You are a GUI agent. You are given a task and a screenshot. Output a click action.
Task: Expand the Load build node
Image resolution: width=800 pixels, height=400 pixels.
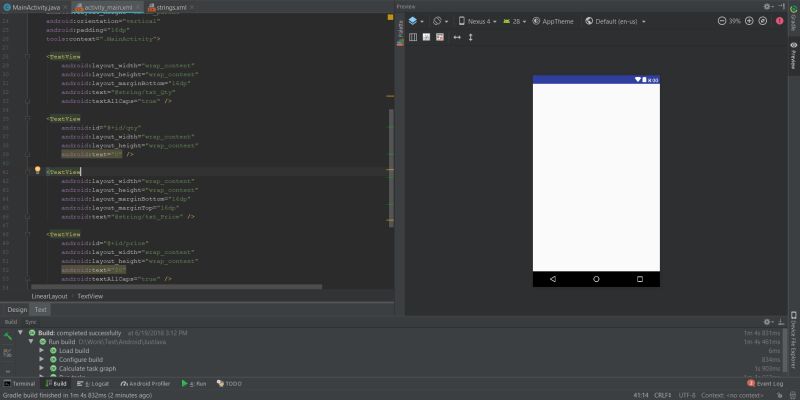pos(42,351)
